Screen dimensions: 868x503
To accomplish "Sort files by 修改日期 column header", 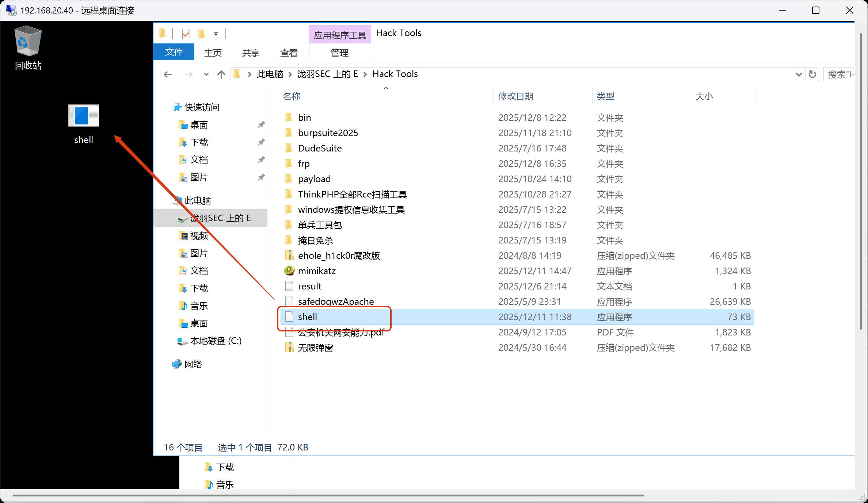I will 515,96.
